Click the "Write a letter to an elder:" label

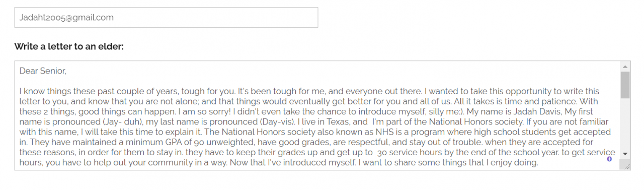point(69,46)
